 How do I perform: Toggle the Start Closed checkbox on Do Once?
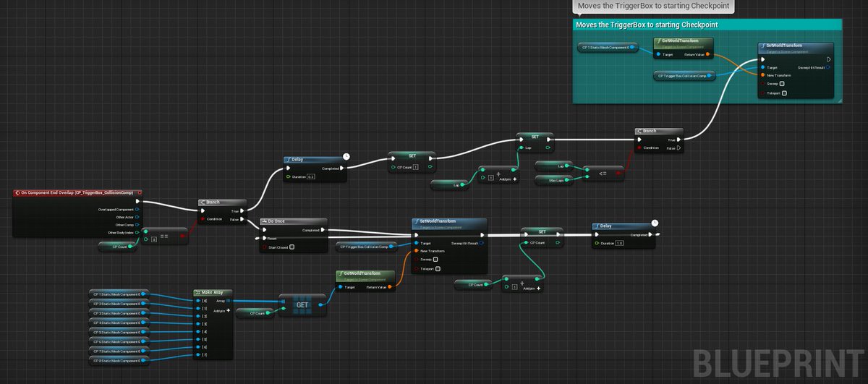(292, 247)
